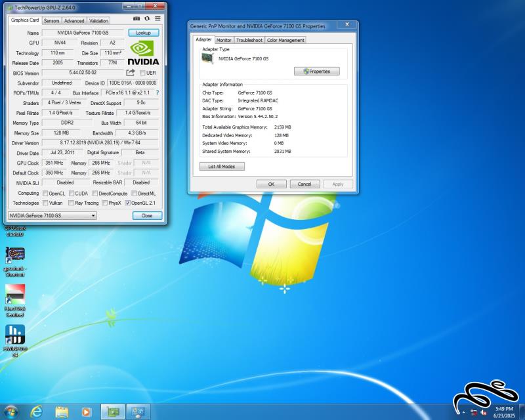This screenshot has width=525, height=420.
Task: Open the Sensors tab in GPU-Z
Action: [x=51, y=21]
